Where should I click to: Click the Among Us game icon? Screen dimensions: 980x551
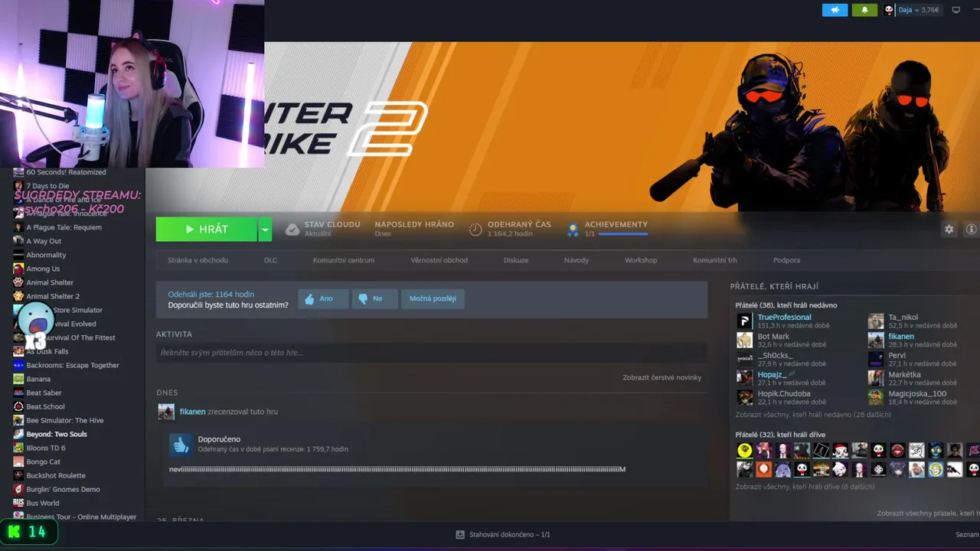coord(18,269)
